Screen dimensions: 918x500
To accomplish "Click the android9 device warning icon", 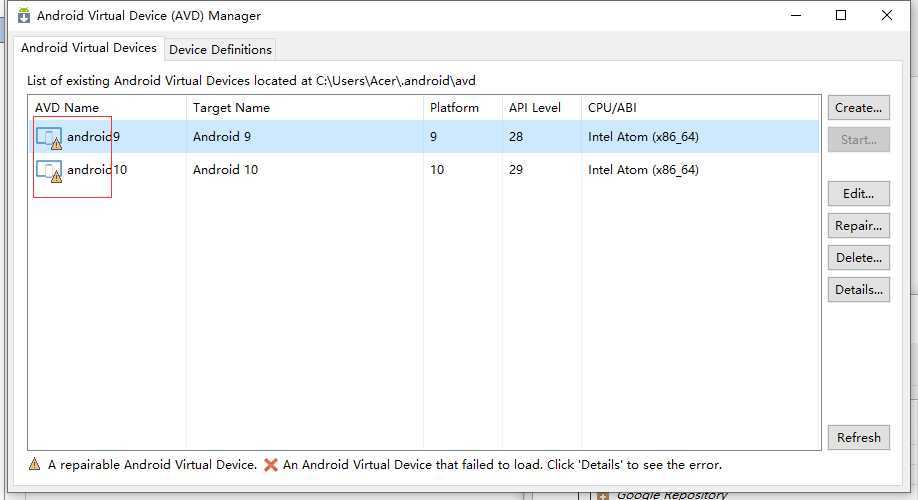I will (x=50, y=138).
